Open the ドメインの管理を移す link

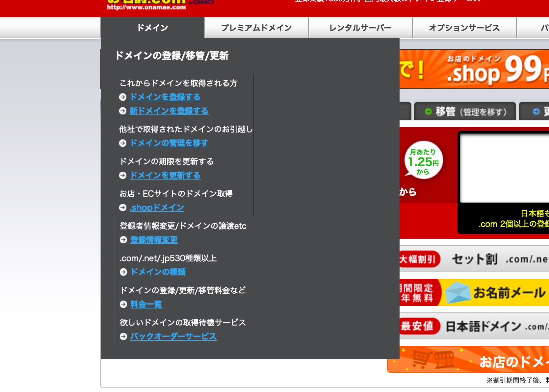[169, 143]
